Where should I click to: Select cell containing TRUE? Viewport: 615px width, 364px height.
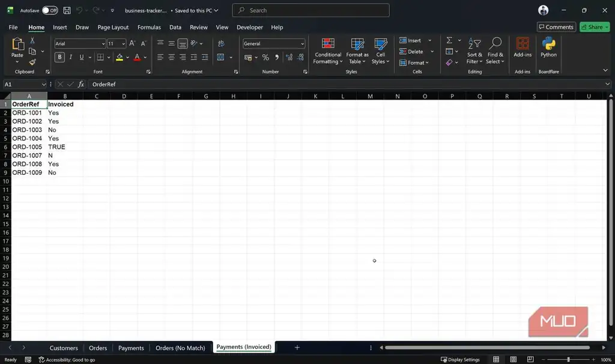tap(65, 147)
